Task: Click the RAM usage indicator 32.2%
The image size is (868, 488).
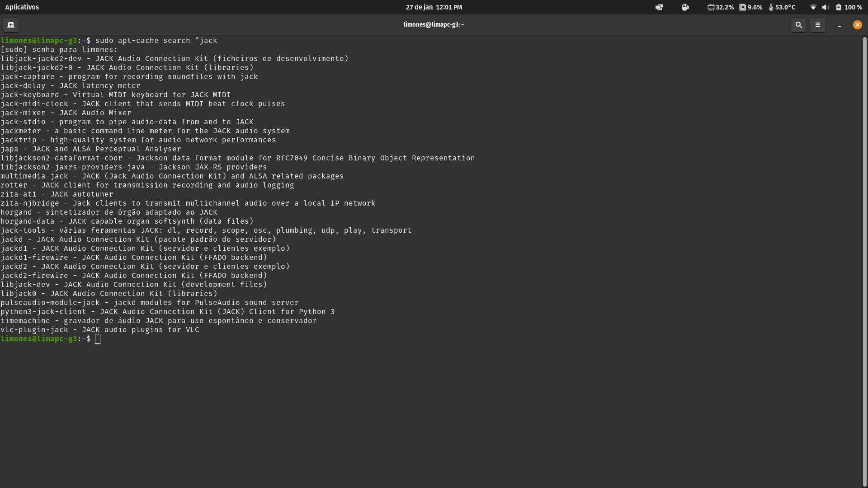Action: point(721,7)
